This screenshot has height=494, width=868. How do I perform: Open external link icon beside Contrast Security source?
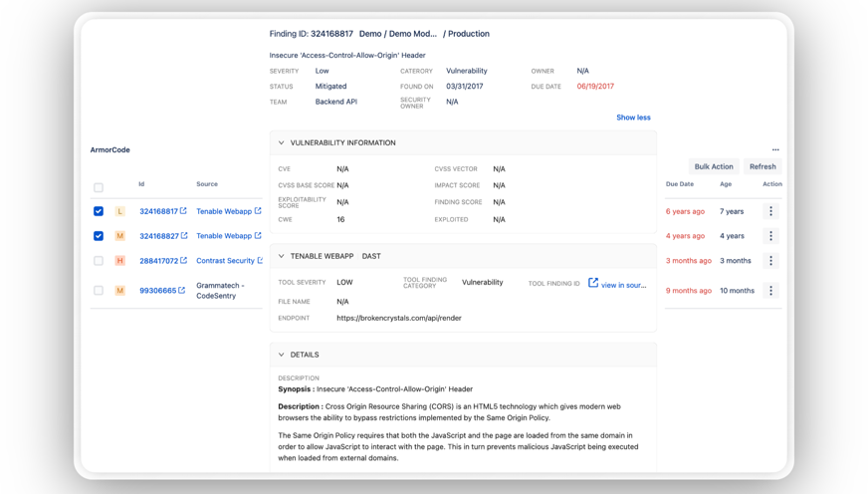pos(260,261)
